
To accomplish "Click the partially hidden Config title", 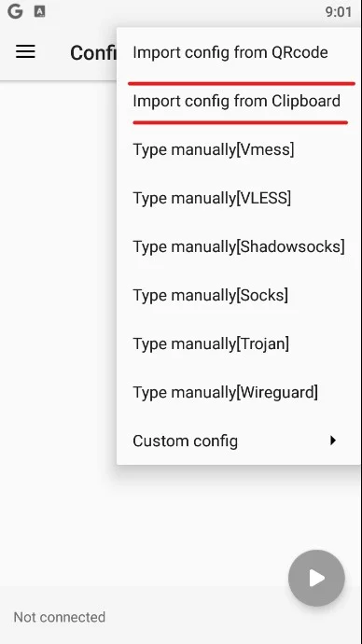I will coord(93,52).
